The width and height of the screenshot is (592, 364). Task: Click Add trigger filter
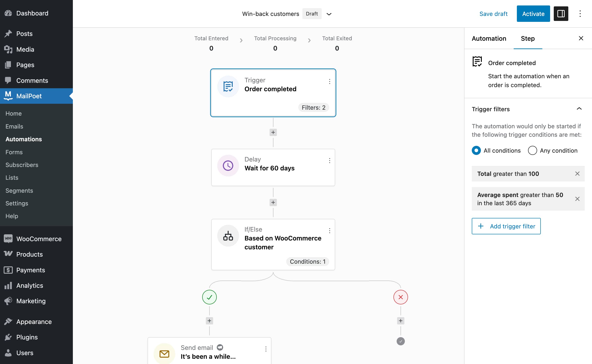click(506, 226)
